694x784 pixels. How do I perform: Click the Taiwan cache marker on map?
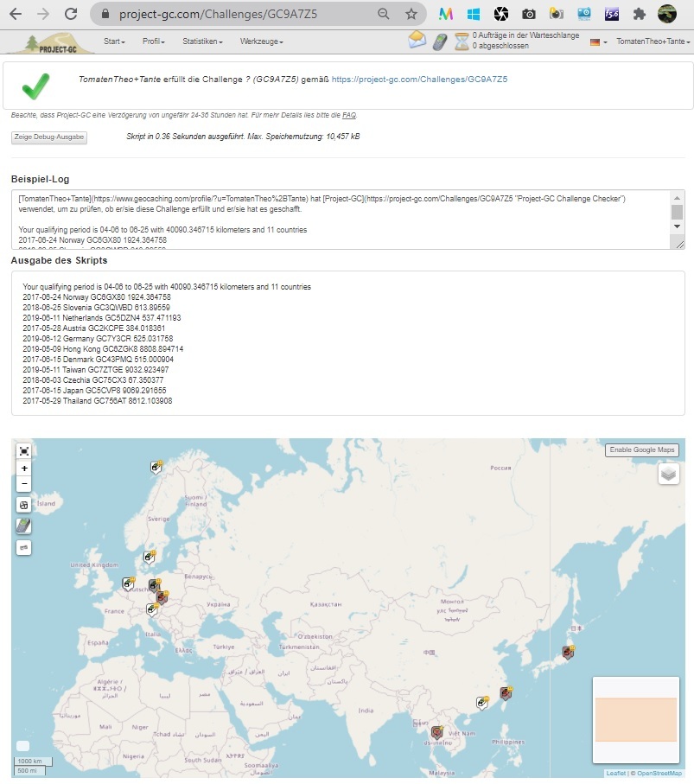point(506,693)
